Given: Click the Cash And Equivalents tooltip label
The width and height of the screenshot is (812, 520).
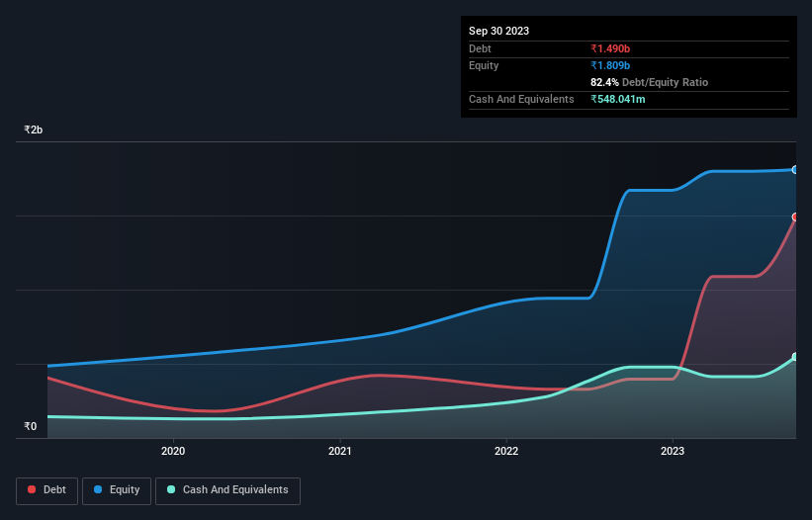Looking at the screenshot, I should pos(521,99).
